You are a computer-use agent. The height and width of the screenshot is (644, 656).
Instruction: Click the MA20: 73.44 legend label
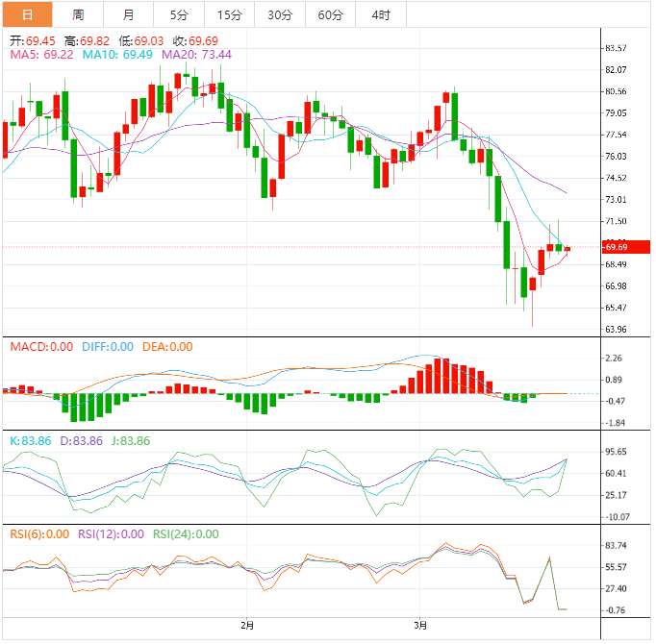click(x=197, y=55)
